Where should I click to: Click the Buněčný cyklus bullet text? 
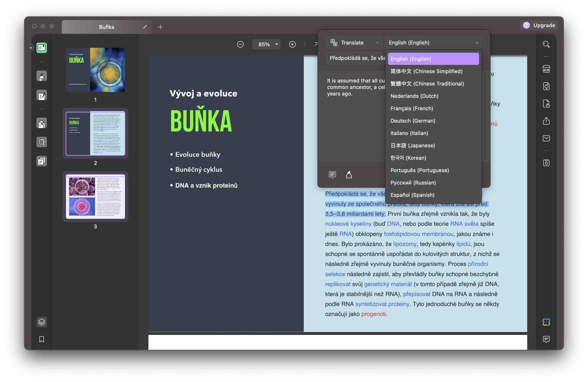[199, 170]
